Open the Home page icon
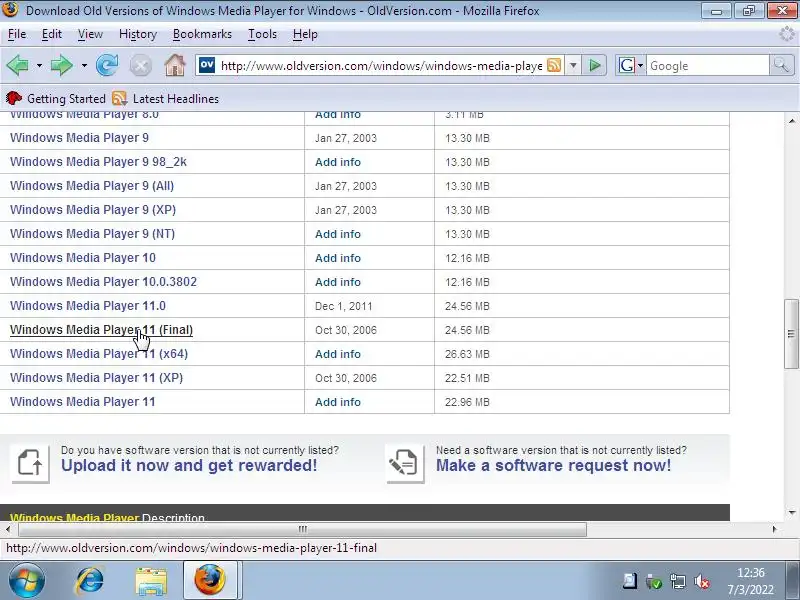Image resolution: width=800 pixels, height=600 pixels. pos(174,65)
